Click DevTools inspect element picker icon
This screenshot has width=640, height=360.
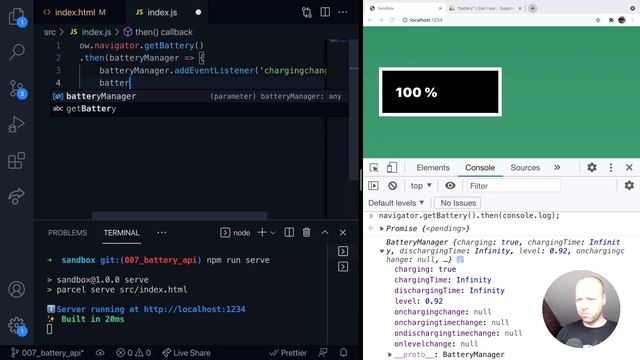pyautogui.click(x=374, y=168)
